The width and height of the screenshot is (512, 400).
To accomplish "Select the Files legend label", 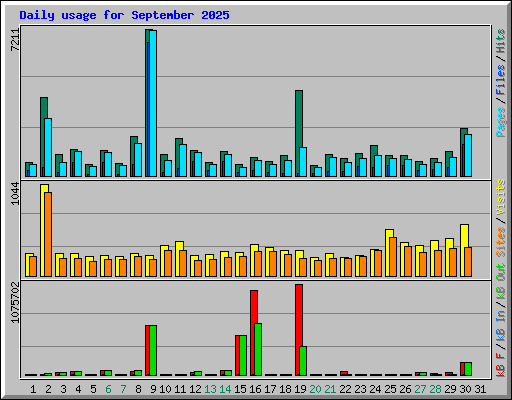I will pyautogui.click(x=501, y=80).
